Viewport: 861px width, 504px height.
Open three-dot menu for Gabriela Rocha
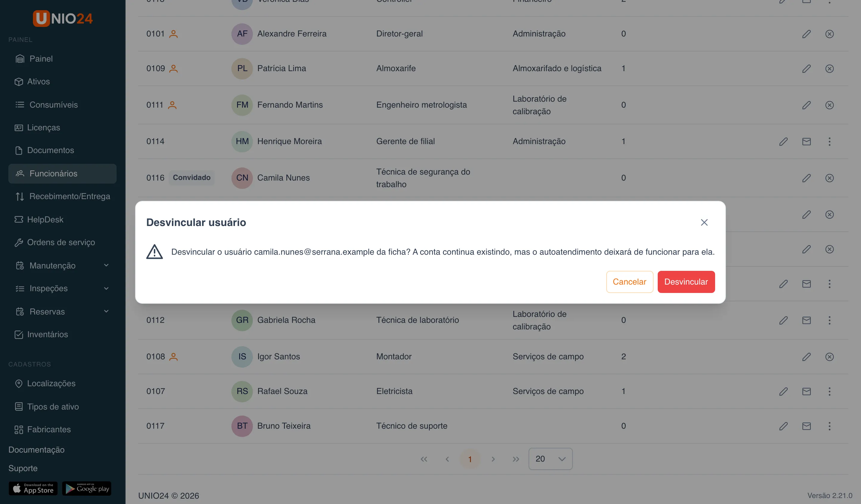[829, 320]
